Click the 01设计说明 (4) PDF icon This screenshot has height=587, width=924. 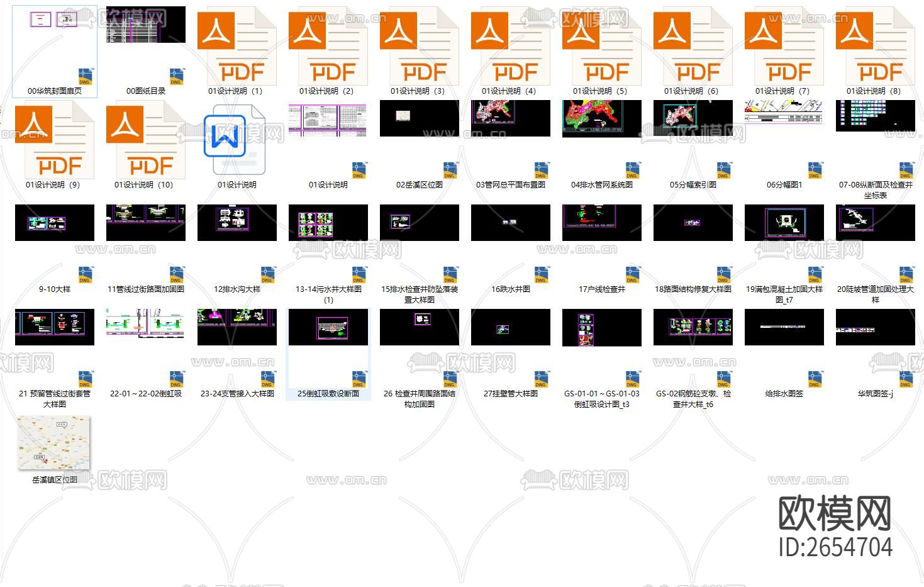tap(511, 46)
